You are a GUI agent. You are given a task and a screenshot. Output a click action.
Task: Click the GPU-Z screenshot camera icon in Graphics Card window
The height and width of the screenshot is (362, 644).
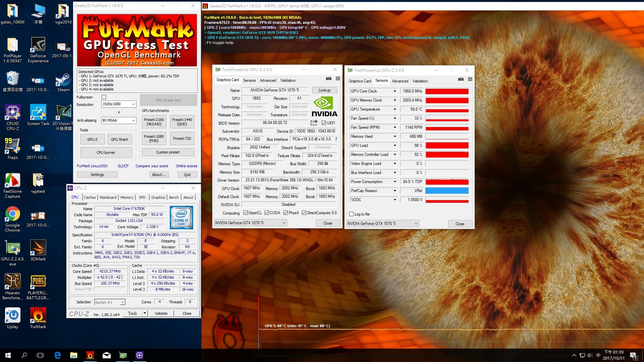(x=329, y=78)
